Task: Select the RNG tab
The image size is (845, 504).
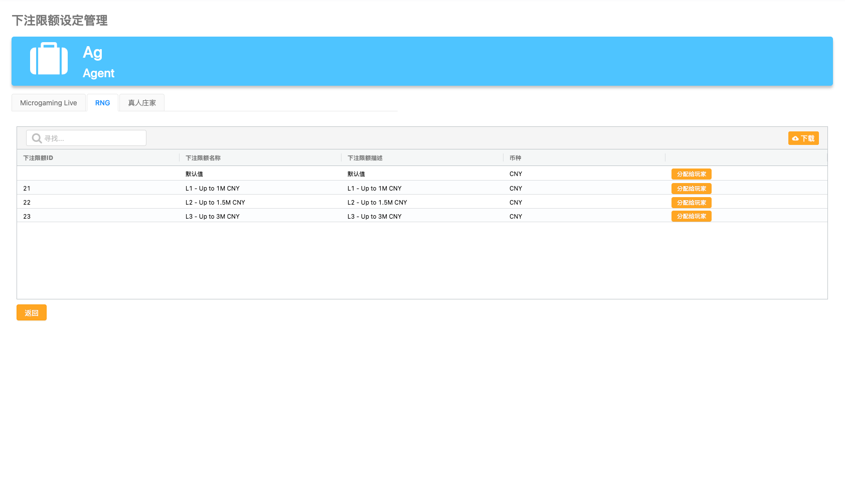Action: click(x=102, y=103)
